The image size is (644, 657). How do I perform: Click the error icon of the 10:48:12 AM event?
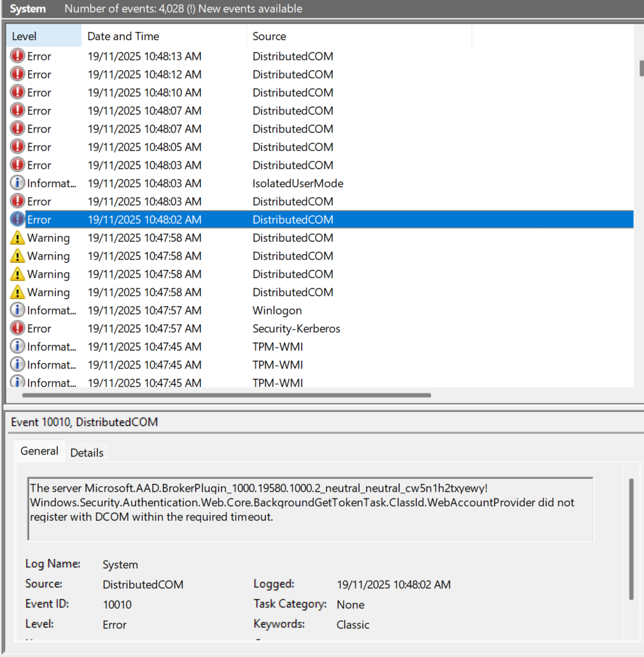pyautogui.click(x=17, y=74)
